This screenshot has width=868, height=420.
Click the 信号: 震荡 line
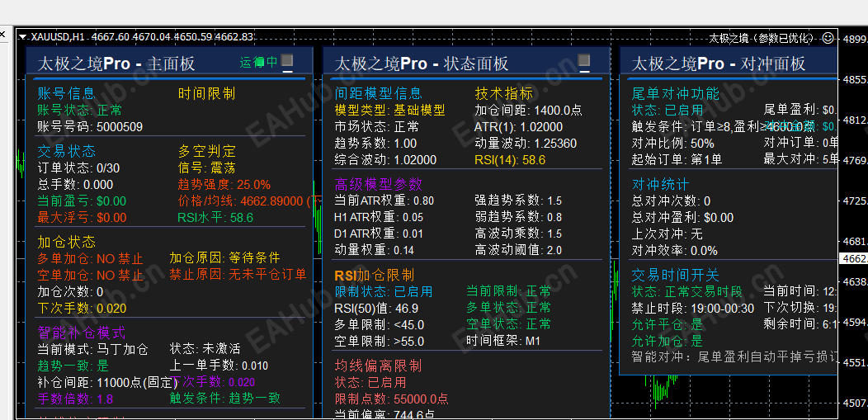tap(207, 168)
